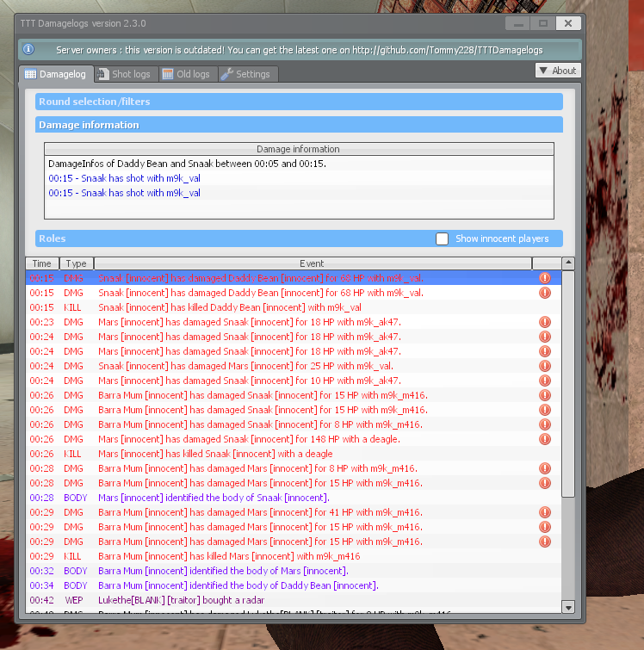The image size is (644, 650).
Task: Enable the Show innocent players checkbox
Action: click(x=443, y=238)
